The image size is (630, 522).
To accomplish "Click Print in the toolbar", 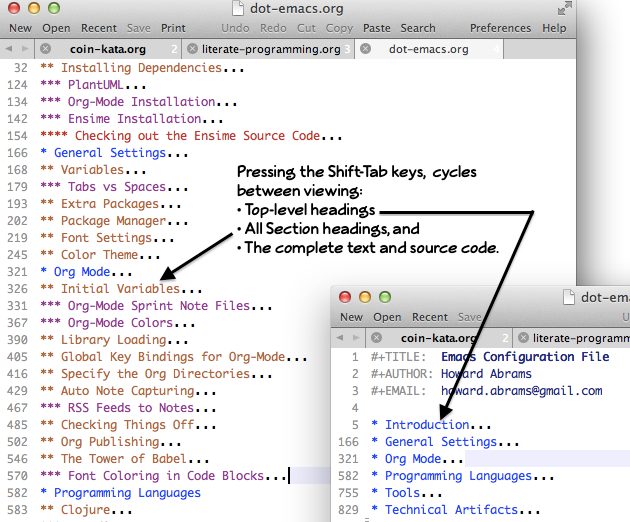I will point(173,28).
